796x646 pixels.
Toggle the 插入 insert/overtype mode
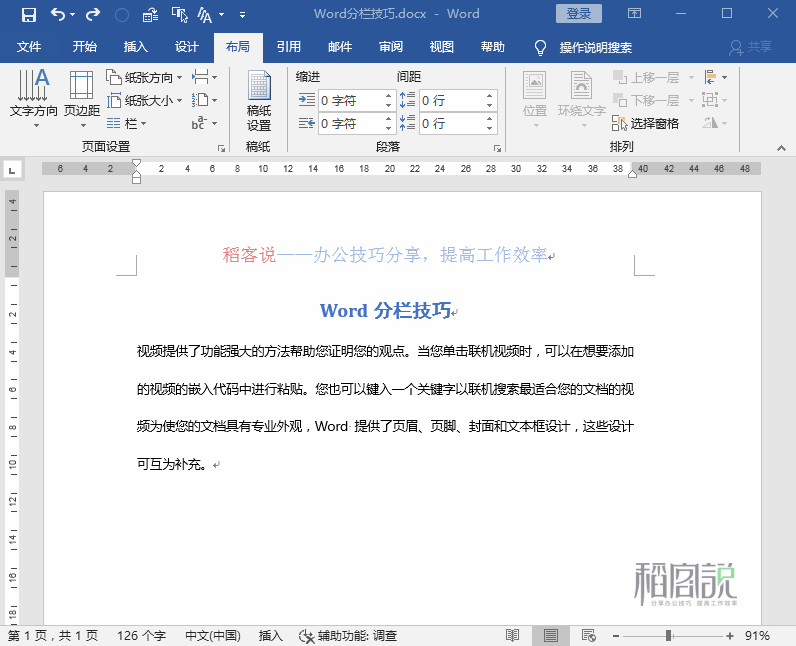pos(270,636)
